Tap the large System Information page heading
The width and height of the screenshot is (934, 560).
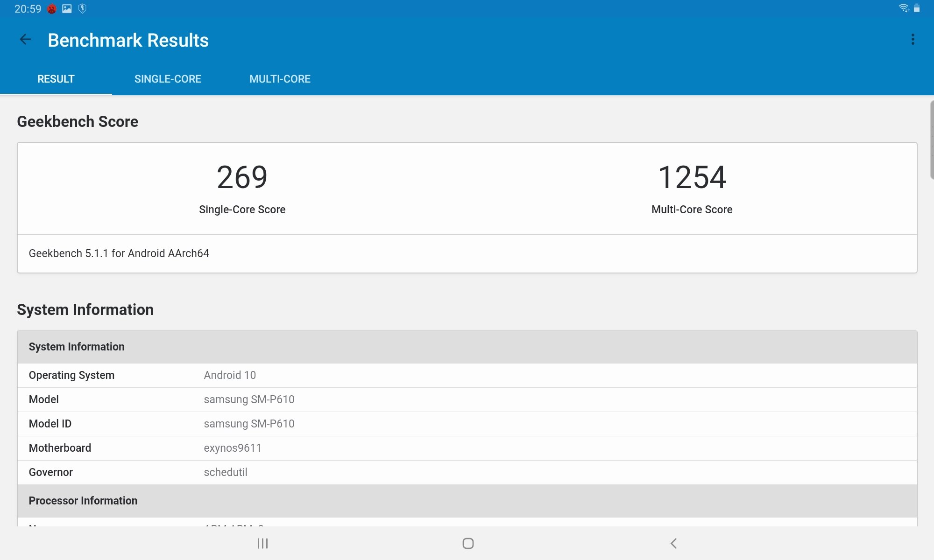(85, 309)
